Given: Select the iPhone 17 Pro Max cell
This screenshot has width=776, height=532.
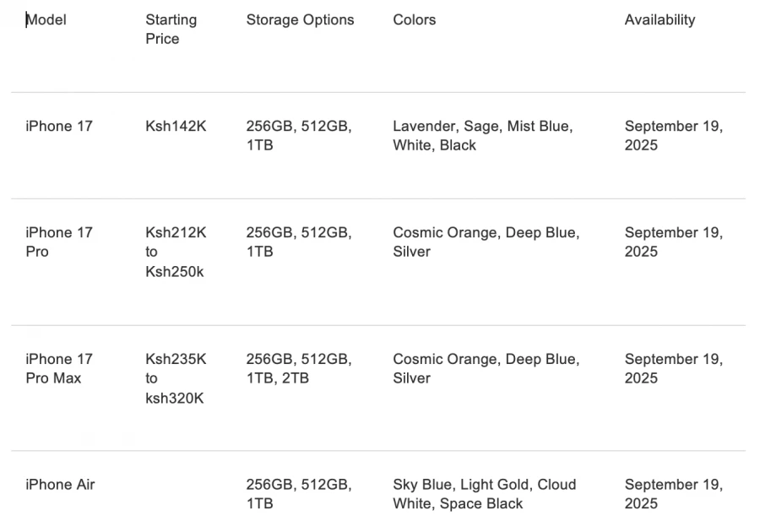Looking at the screenshot, I should click(59, 368).
